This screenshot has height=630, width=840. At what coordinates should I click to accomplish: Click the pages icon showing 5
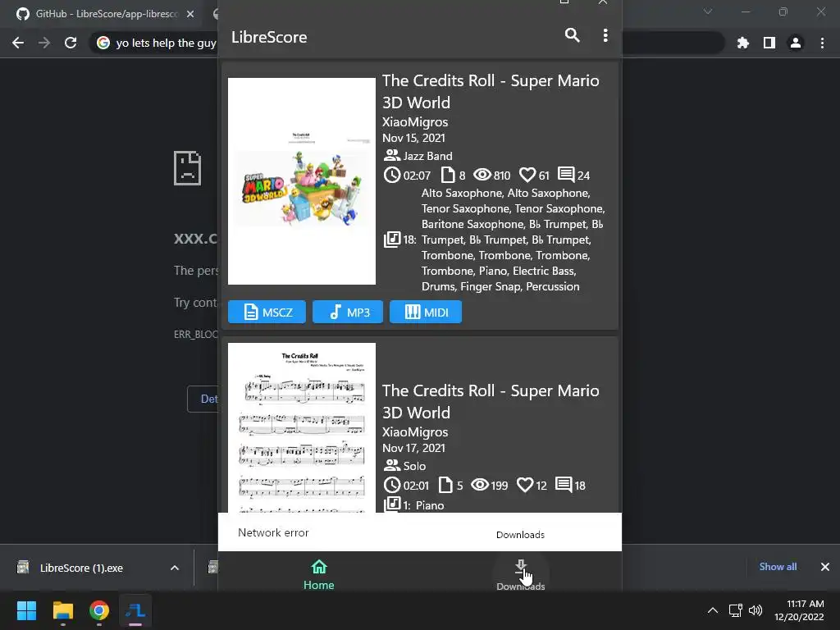(x=445, y=485)
